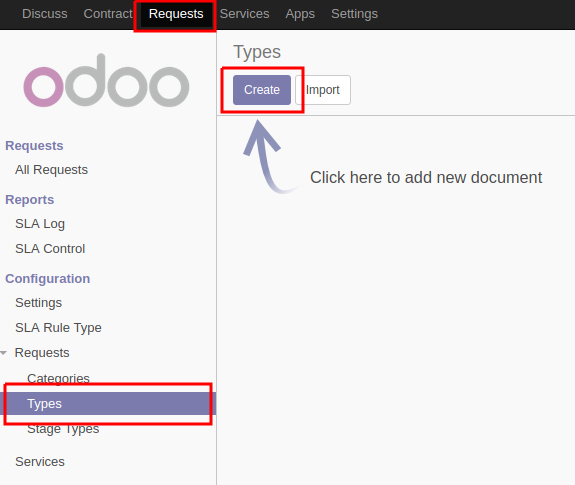This screenshot has width=575, height=485.
Task: Click the Requests configuration submenu label
Action: pos(42,353)
